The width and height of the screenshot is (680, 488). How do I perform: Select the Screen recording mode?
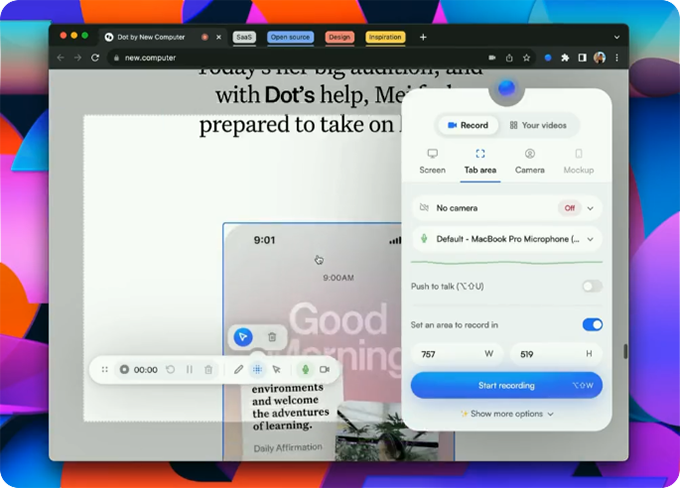[x=432, y=161]
